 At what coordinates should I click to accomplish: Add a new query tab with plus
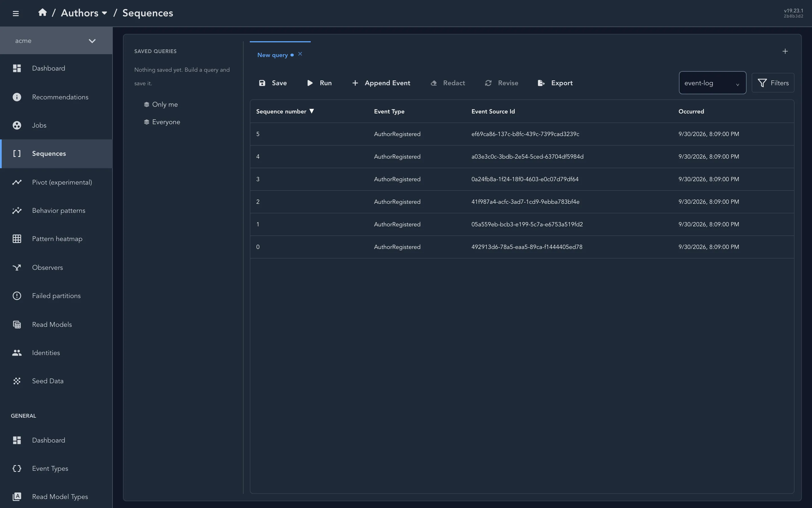[785, 51]
